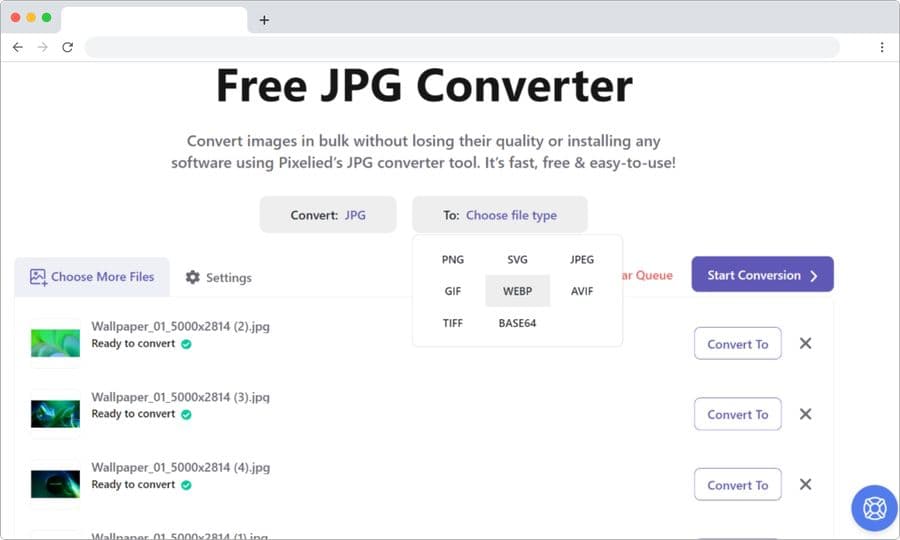Click thumbnail of Wallpaper_01_5000x2814 (3).jpg

[56, 414]
